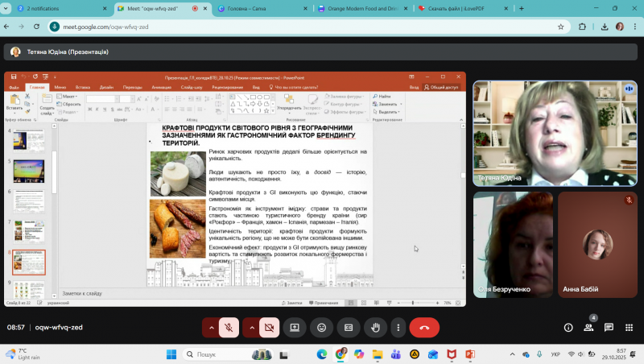Turn on the camera in Meet
Screen dimensions: 644x364
coord(270,328)
